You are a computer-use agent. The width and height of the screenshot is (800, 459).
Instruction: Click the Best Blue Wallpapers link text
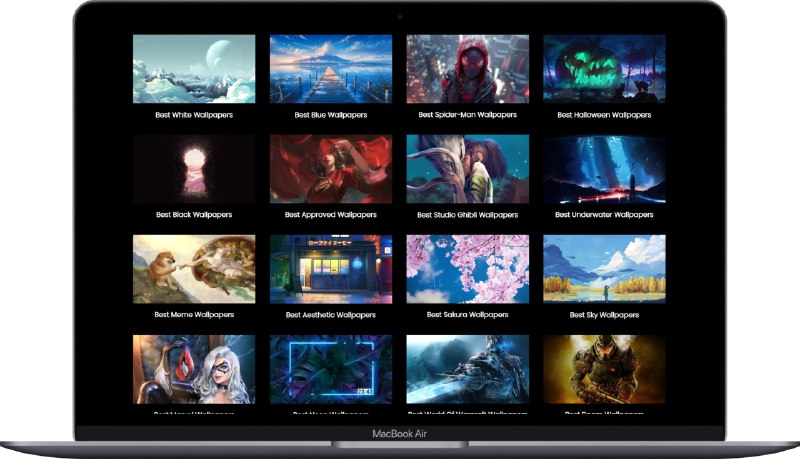330,115
